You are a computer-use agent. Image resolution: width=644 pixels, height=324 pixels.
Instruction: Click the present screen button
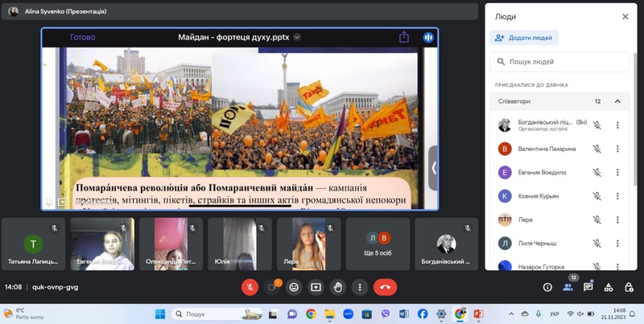point(316,288)
